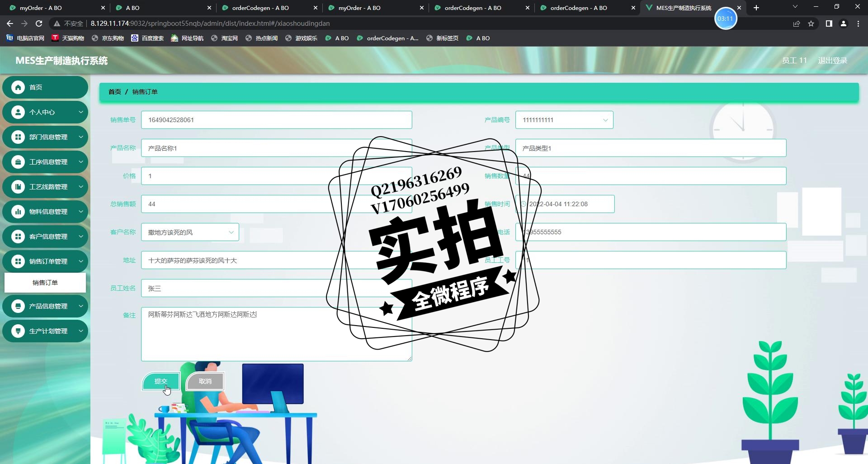Click the 员工 11 user label
The height and width of the screenshot is (464, 868).
pos(794,60)
